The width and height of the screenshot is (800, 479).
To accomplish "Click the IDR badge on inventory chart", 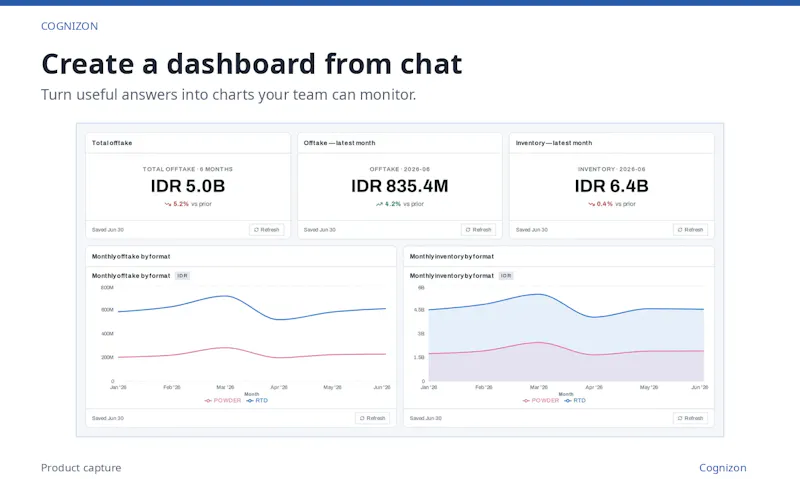I will click(506, 275).
